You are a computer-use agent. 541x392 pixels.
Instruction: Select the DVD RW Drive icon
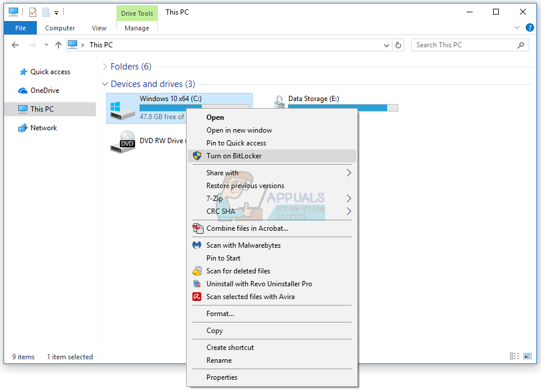[x=122, y=142]
